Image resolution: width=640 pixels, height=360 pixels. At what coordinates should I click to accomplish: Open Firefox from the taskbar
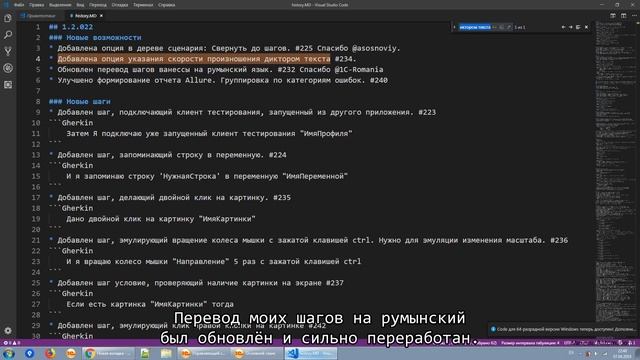(x=50, y=353)
